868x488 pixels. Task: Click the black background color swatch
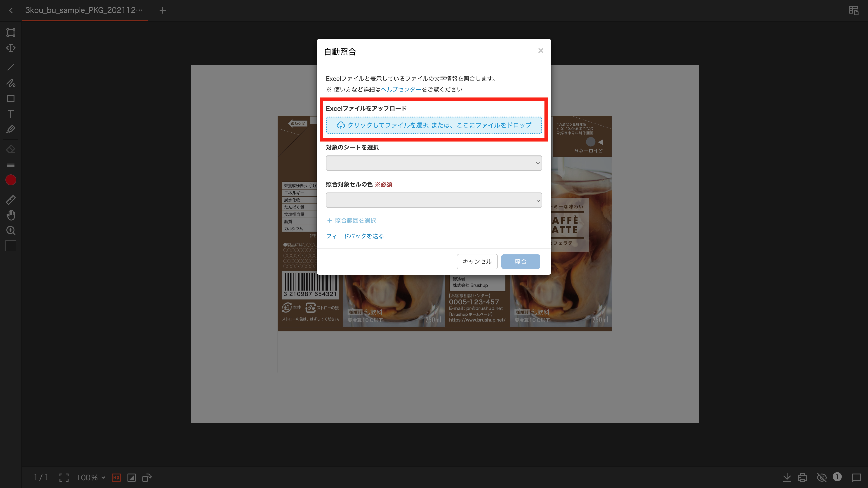[x=11, y=246]
